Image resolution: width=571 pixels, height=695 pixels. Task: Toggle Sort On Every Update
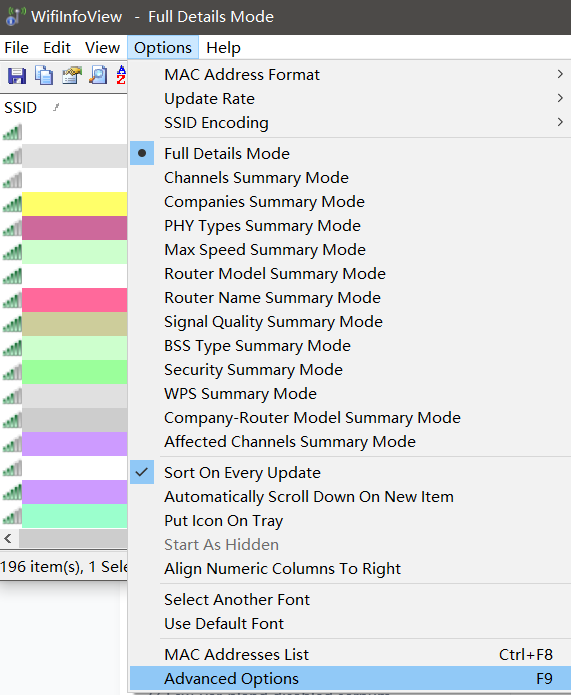click(x=350, y=472)
